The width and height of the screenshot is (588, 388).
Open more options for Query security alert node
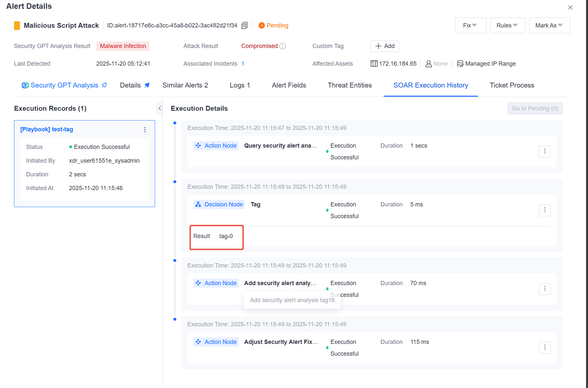click(545, 151)
